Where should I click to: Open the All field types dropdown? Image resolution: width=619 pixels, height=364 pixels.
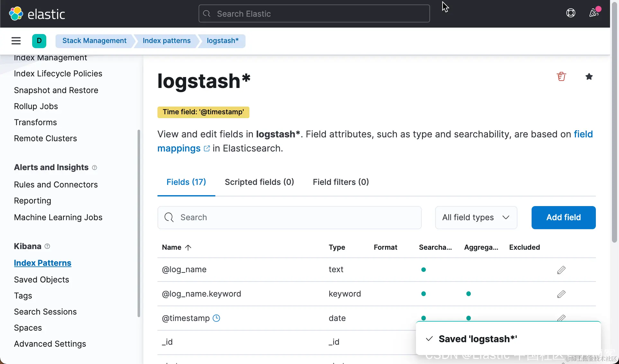tap(476, 218)
